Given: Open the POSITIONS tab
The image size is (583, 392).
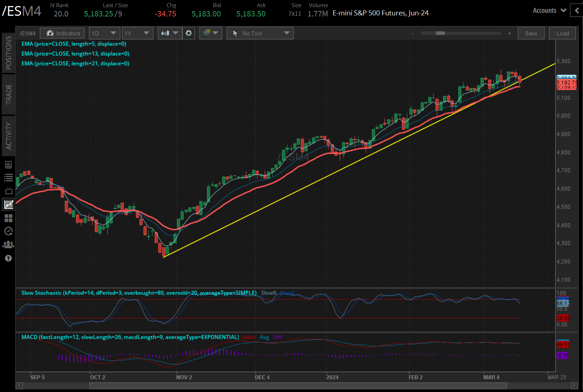Looking at the screenshot, I should pyautogui.click(x=9, y=52).
